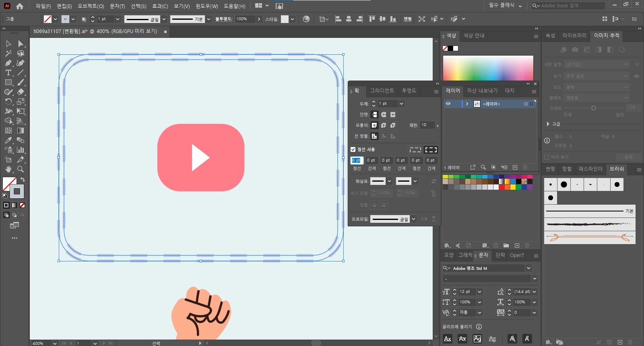
Task: Open the 효과(C) menu
Action: point(160,6)
